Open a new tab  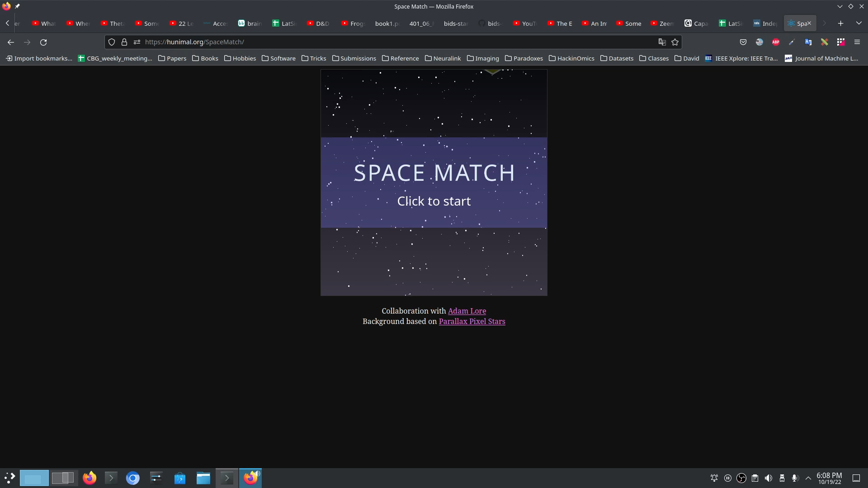tap(840, 23)
